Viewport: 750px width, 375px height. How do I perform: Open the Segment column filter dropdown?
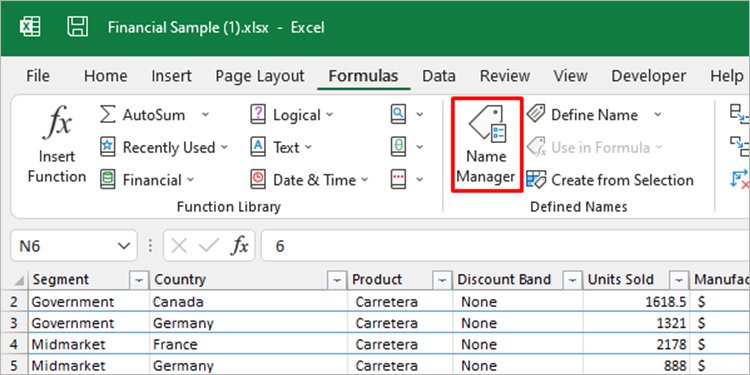pyautogui.click(x=139, y=280)
